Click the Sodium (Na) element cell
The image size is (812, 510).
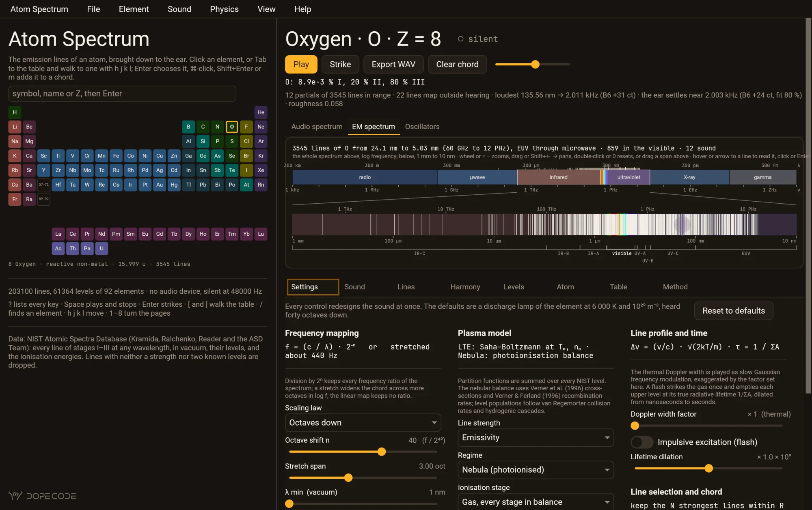[x=15, y=141]
